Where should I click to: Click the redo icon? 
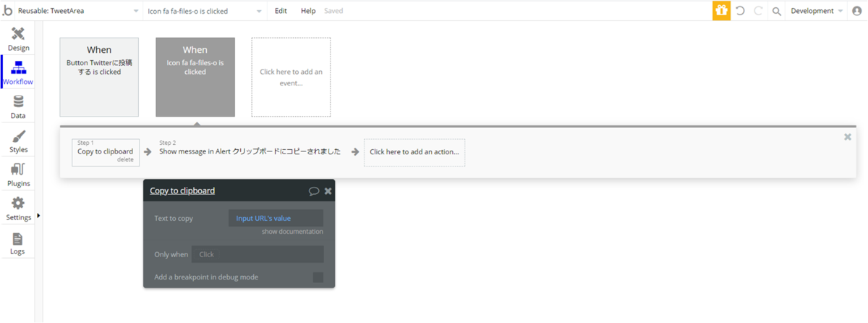coord(758,11)
